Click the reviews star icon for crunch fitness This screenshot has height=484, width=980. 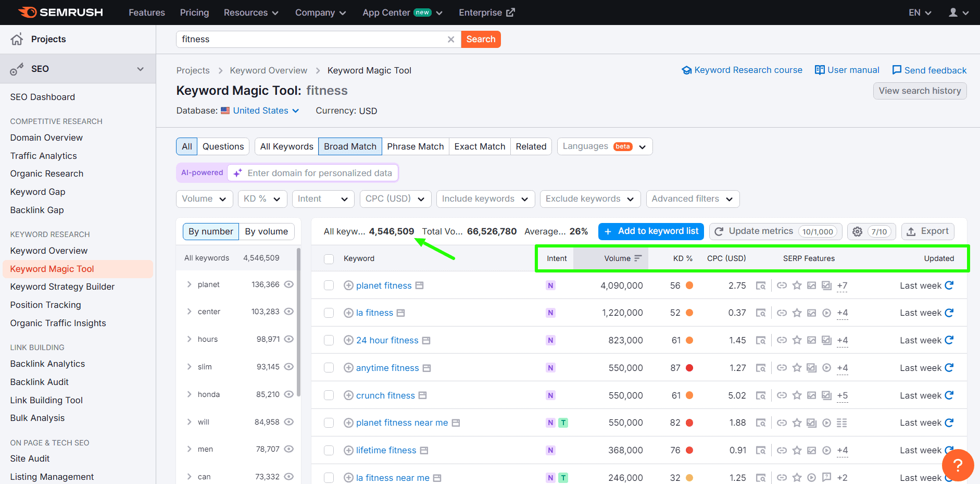(797, 395)
